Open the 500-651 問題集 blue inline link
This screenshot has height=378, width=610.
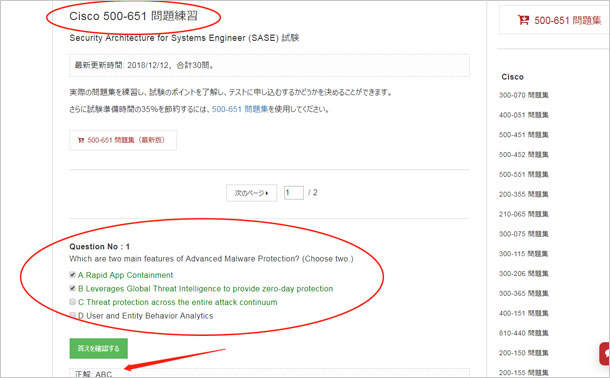pyautogui.click(x=240, y=109)
